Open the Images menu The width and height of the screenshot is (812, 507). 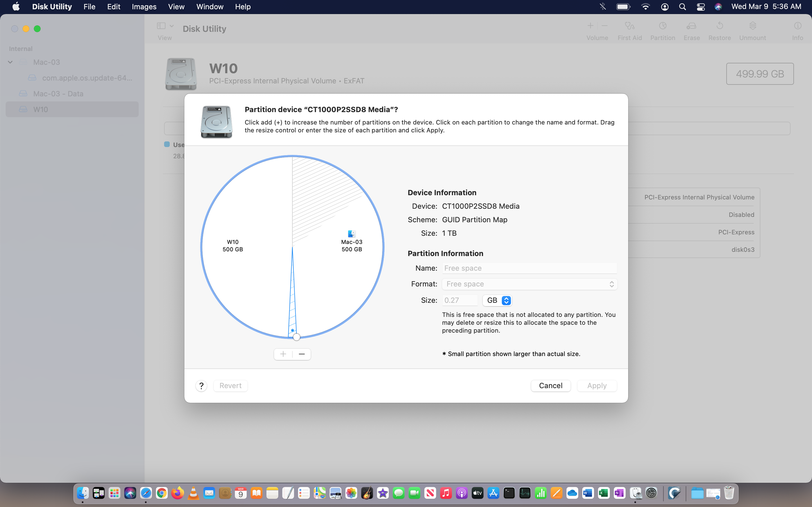point(144,7)
